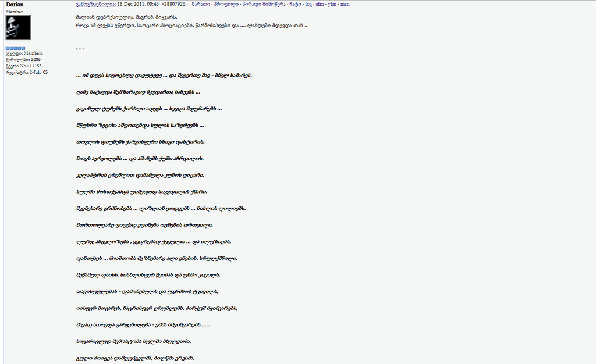This screenshot has width=596, height=364.
Task: Click the yim contact link
Action: tap(332, 4)
